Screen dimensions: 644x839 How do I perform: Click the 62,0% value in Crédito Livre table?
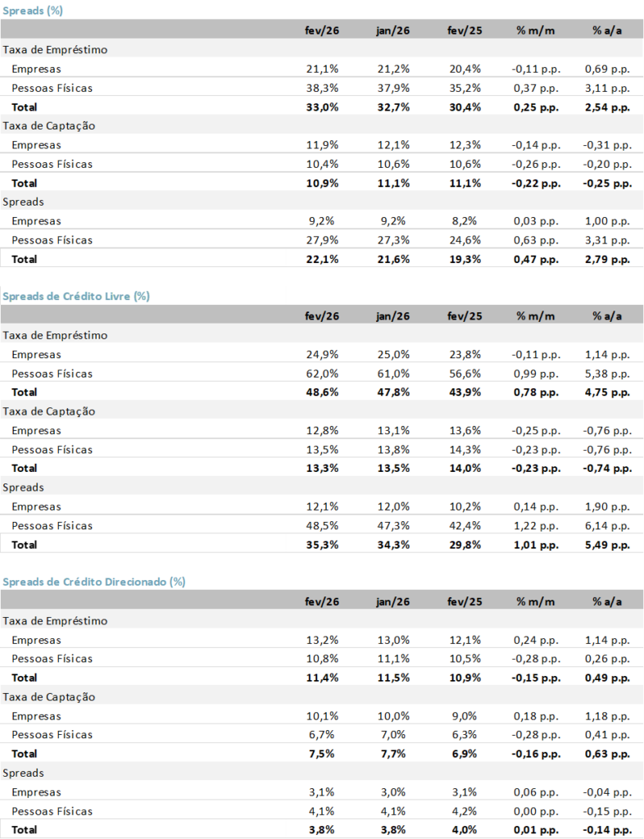coord(322,374)
